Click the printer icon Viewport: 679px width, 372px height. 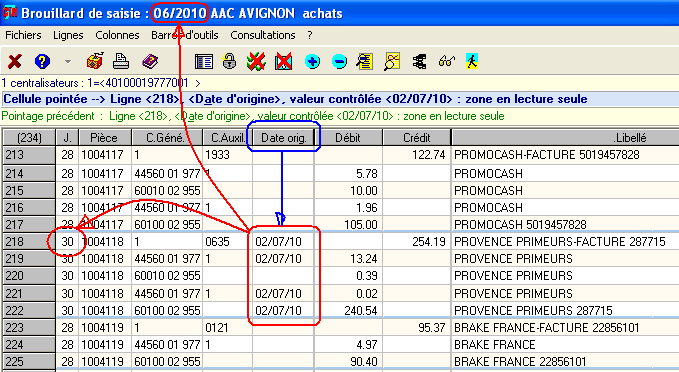121,61
